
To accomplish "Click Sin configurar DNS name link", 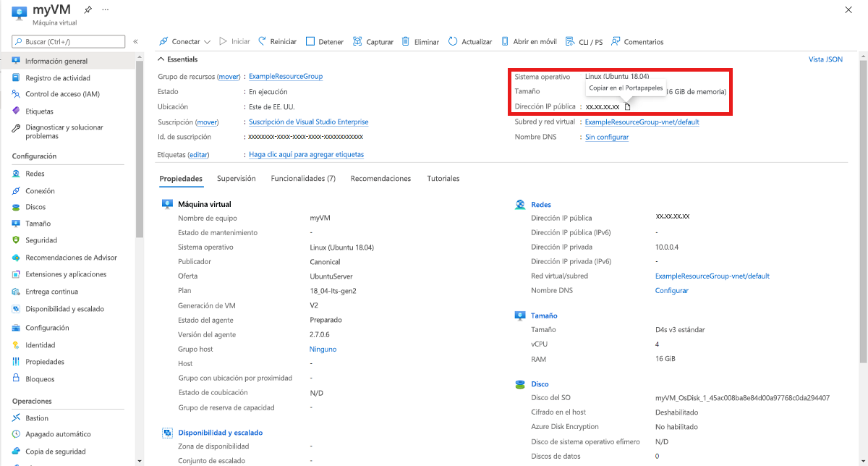I will click(607, 137).
